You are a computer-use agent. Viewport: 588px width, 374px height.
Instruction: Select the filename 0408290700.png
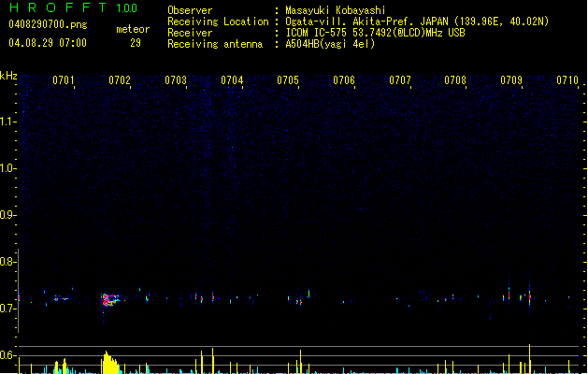pyautogui.click(x=48, y=25)
